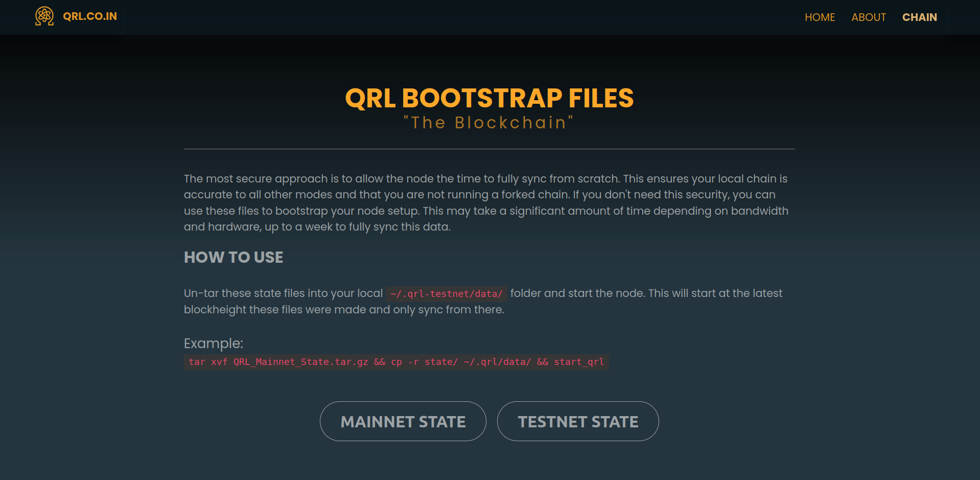Click the QRL BOOTSTRAP FILES heading
Viewport: 980px width, 480px height.
point(489,98)
